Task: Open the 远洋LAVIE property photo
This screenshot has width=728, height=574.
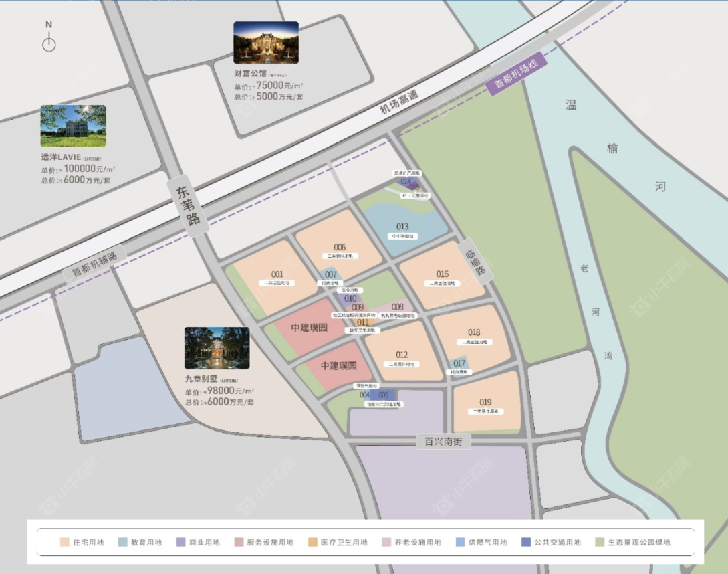Action: coord(73,126)
